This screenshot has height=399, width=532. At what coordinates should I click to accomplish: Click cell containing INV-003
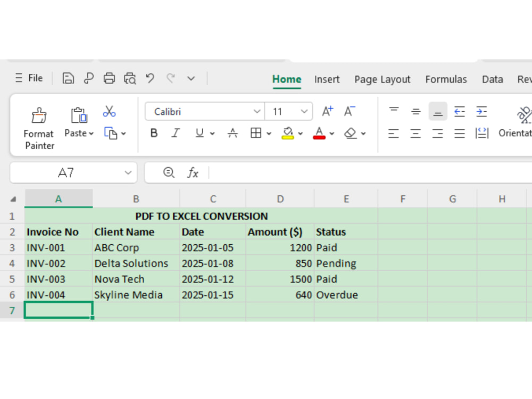coord(59,279)
